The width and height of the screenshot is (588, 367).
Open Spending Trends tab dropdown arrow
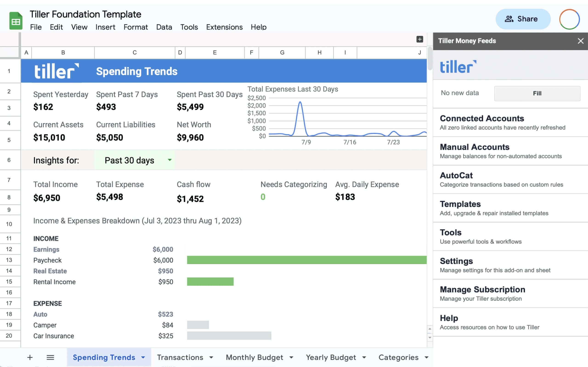[x=143, y=357]
